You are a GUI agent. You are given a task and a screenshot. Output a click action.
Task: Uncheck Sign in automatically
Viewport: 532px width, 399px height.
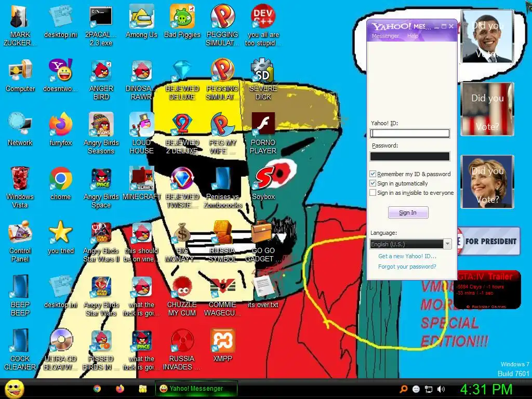coord(373,183)
